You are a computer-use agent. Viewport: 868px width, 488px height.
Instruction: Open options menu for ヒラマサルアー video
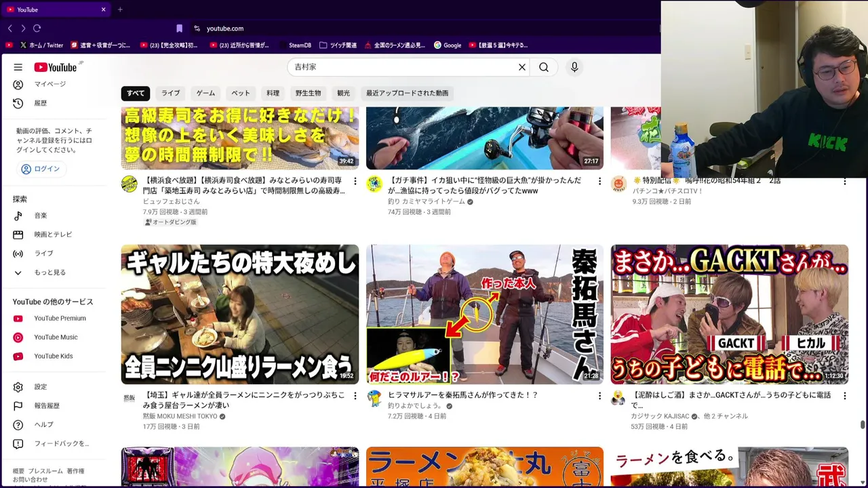[x=599, y=396]
